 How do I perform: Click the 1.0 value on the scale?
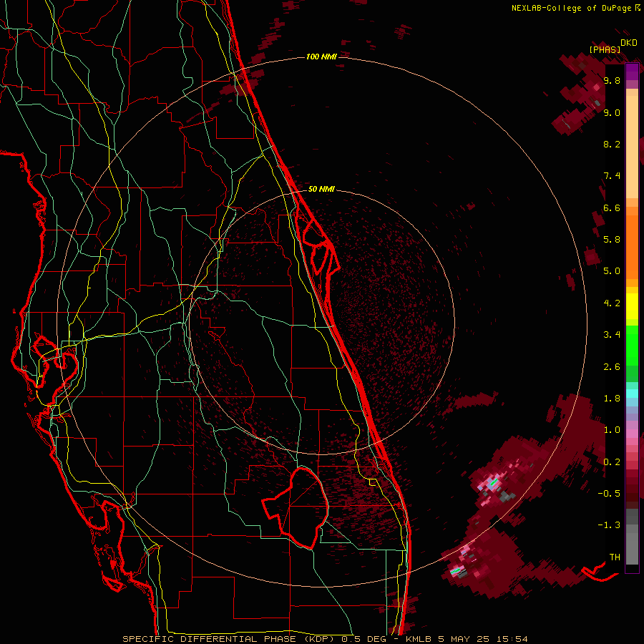point(612,430)
